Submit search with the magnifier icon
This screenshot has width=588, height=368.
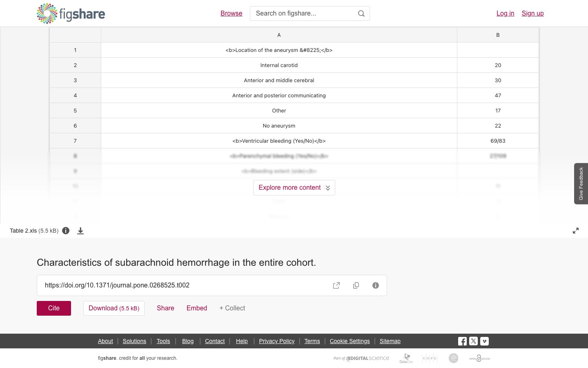361,13
